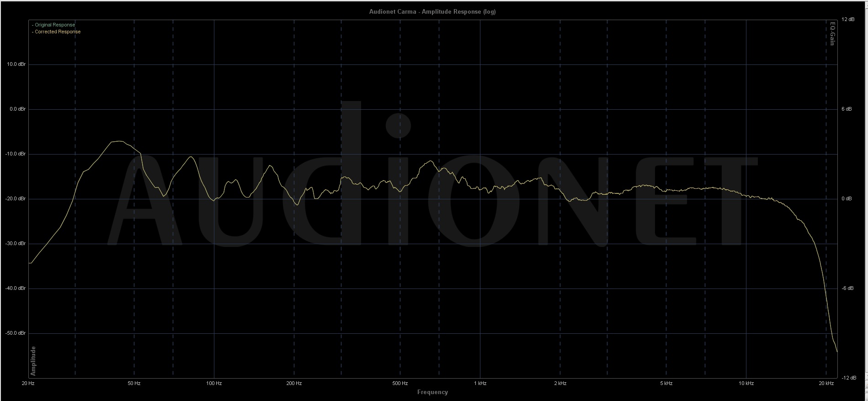This screenshot has height=401, width=868.
Task: Click the chart title Audionet Carma
Action: coord(432,11)
